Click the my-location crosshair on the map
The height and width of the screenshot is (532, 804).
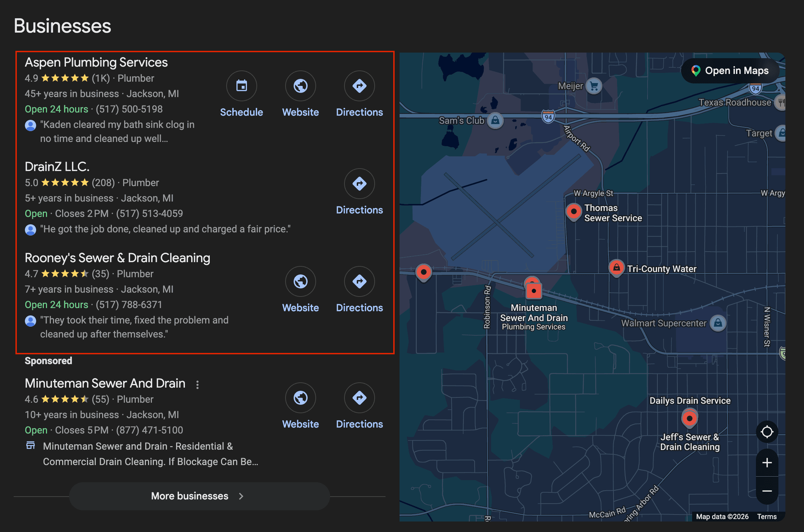[x=767, y=432]
